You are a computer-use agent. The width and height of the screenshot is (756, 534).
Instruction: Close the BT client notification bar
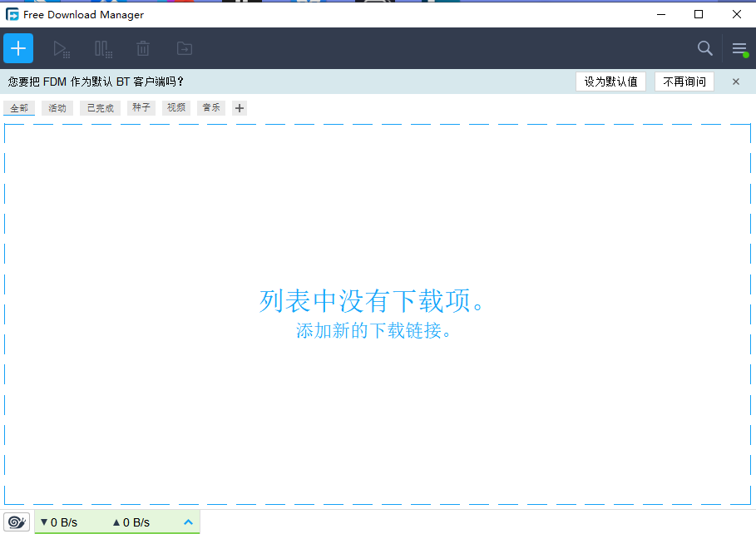(x=735, y=82)
